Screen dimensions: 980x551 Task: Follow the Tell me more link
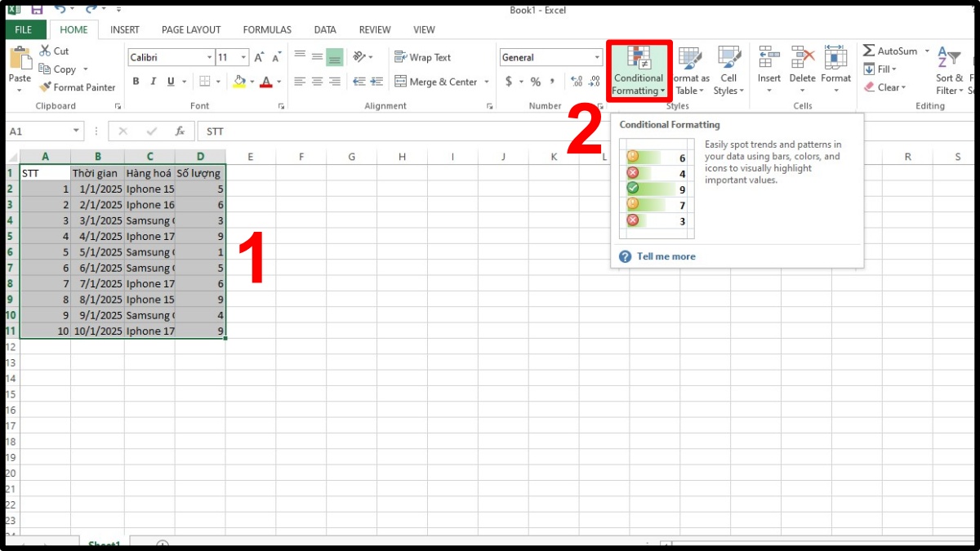point(666,256)
